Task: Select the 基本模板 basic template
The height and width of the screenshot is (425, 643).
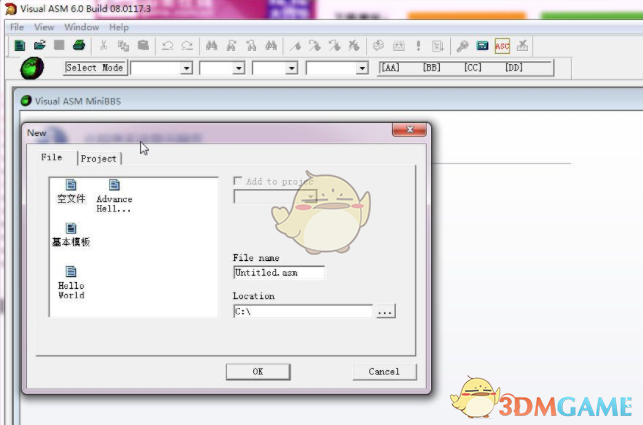Action: pyautogui.click(x=71, y=235)
